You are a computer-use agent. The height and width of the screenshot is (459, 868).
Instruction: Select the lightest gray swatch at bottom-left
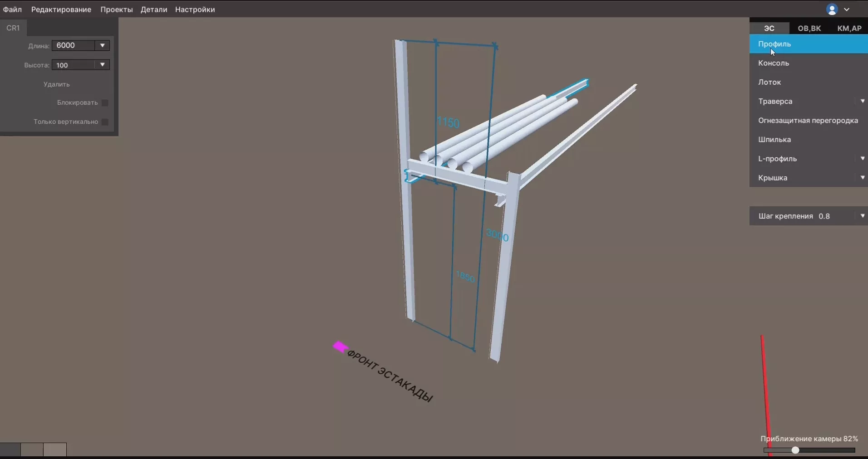pyautogui.click(x=55, y=449)
